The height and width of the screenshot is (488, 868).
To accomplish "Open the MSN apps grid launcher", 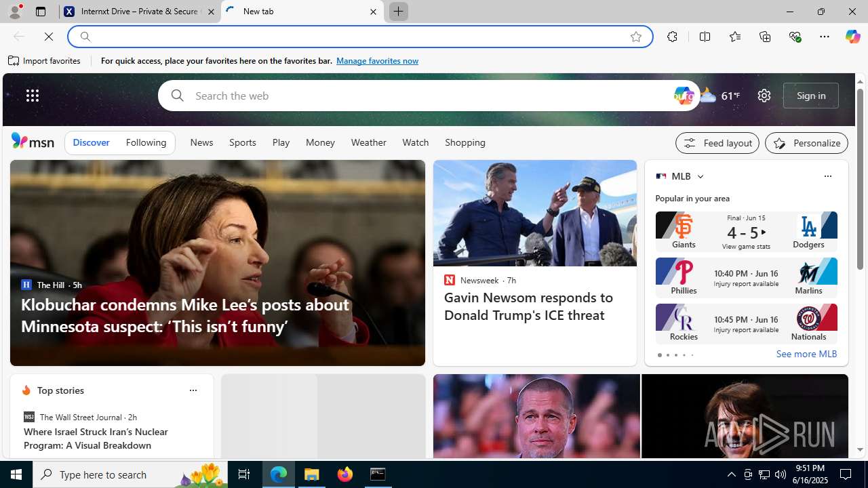I will pos(32,96).
